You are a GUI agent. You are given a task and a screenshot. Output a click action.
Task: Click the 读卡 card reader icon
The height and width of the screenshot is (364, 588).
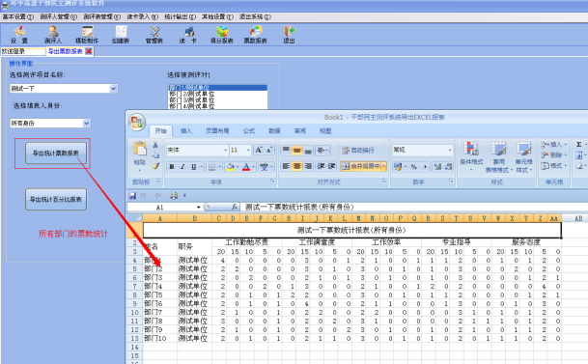188,35
